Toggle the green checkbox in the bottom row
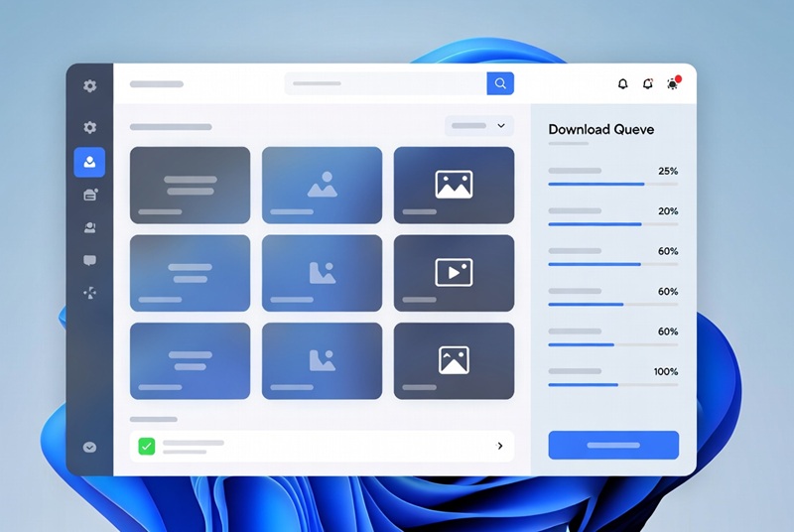 point(147,446)
